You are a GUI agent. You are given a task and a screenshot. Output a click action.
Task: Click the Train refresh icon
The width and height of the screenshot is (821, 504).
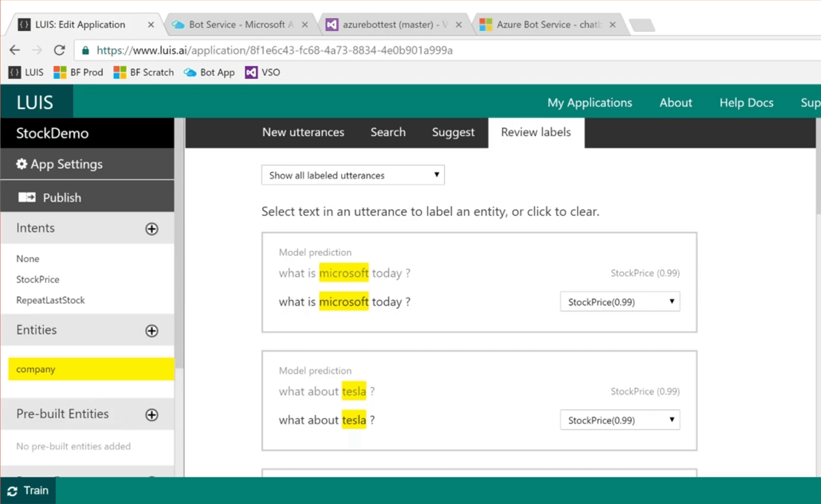[x=12, y=490]
